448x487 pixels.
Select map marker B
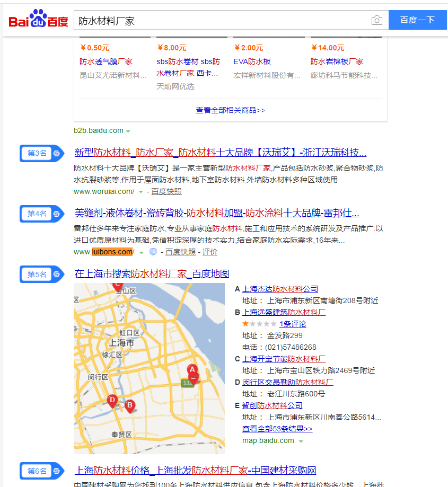tap(130, 405)
